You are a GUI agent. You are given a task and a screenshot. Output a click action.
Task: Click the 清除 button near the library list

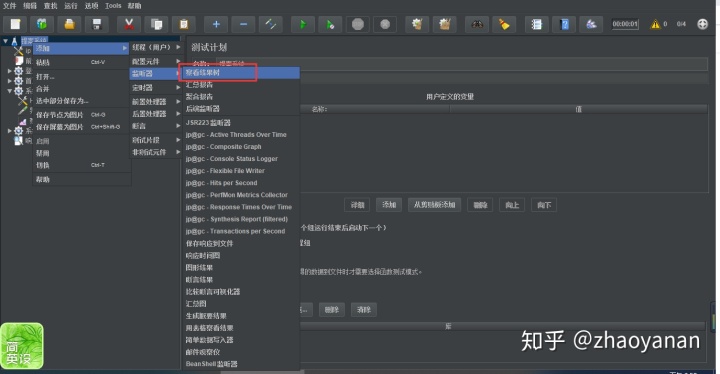point(364,310)
